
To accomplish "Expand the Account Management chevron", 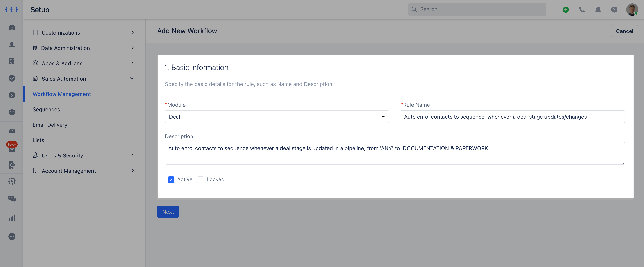I will (x=132, y=171).
